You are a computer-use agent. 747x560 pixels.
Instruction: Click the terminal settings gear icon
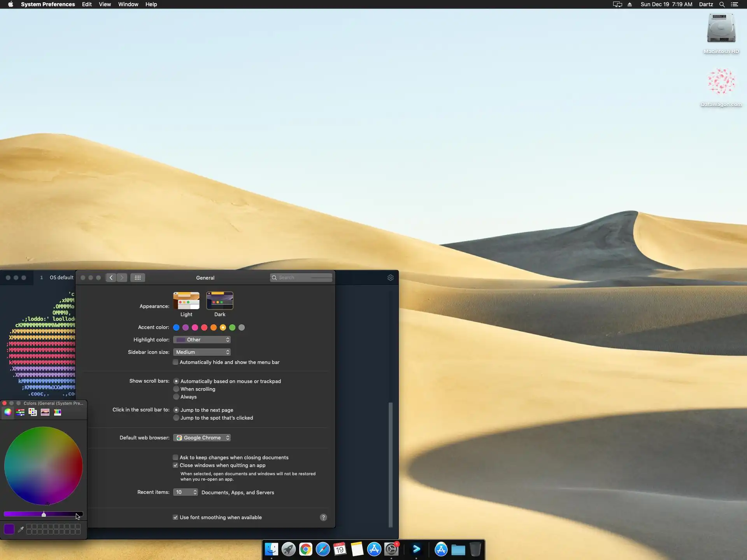[390, 278]
